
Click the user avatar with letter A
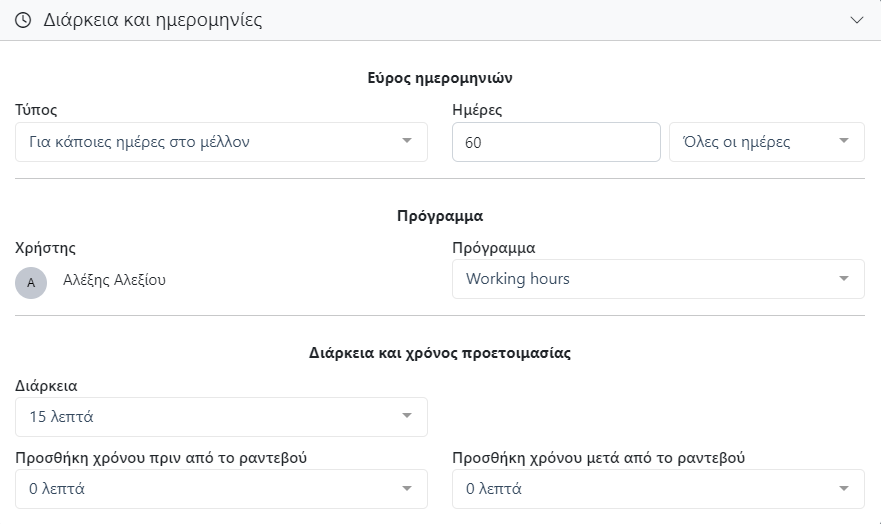31,282
